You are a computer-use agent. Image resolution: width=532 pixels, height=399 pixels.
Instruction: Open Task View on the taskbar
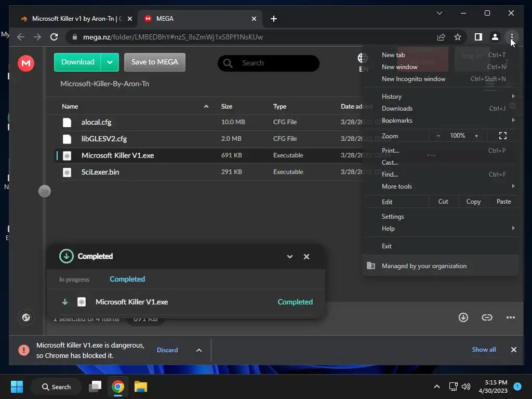pyautogui.click(x=95, y=387)
